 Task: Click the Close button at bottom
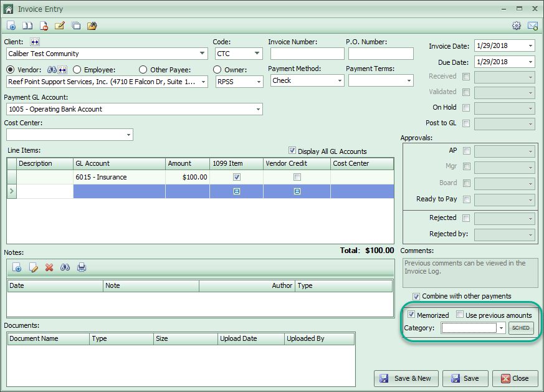pos(515,378)
